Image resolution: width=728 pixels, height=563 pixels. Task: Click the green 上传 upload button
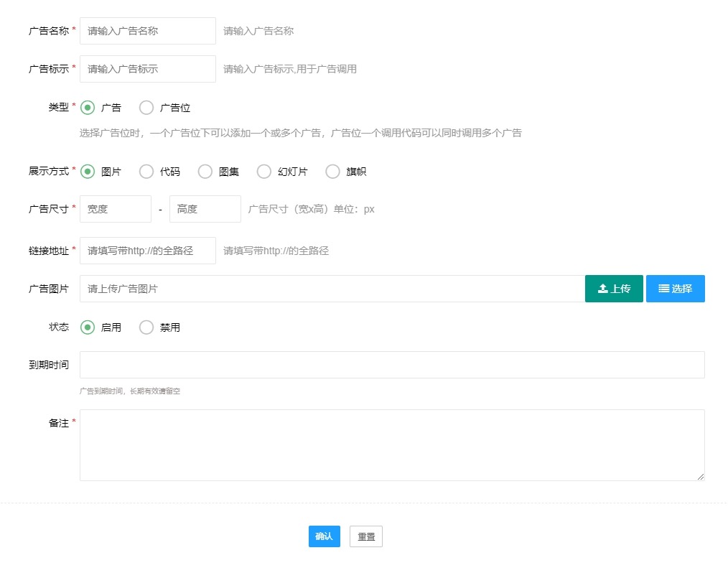[x=614, y=289]
